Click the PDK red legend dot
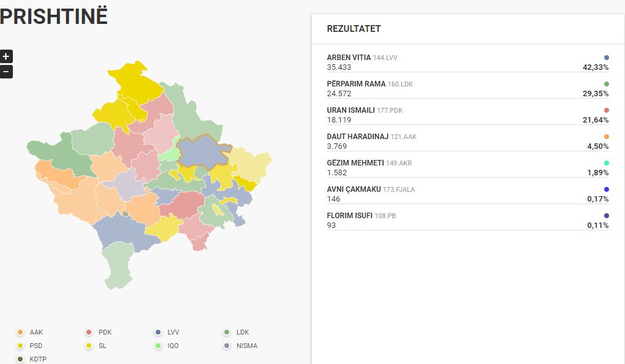625x364 pixels. coord(89,332)
